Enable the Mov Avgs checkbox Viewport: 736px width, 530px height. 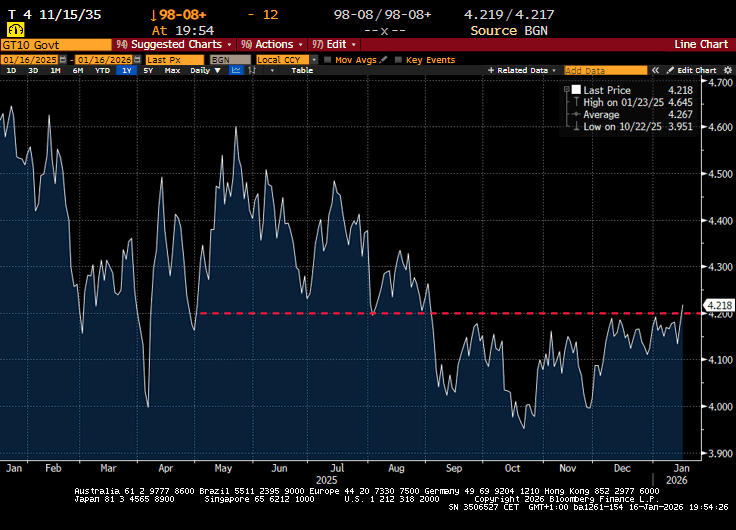pos(328,59)
